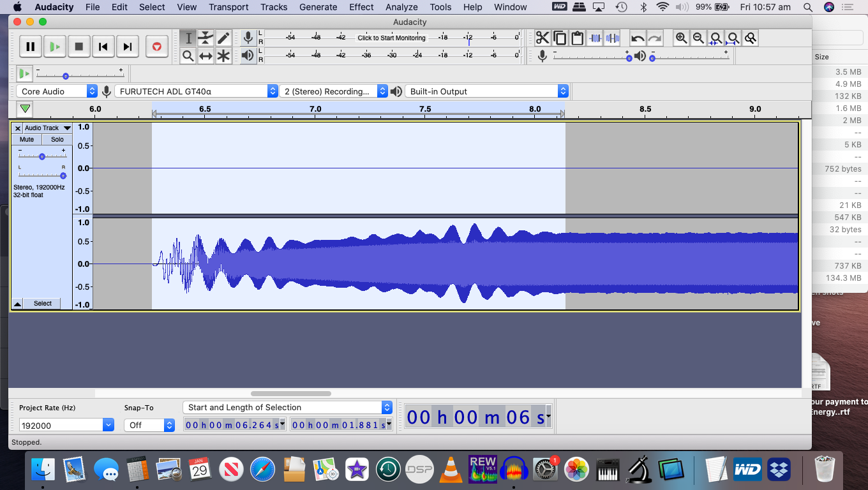The image size is (868, 490).
Task: Open the Tracks menu
Action: click(274, 7)
